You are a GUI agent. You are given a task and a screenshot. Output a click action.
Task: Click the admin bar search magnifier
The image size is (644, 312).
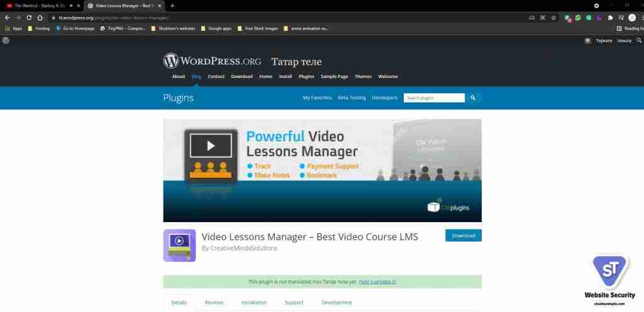click(639, 41)
